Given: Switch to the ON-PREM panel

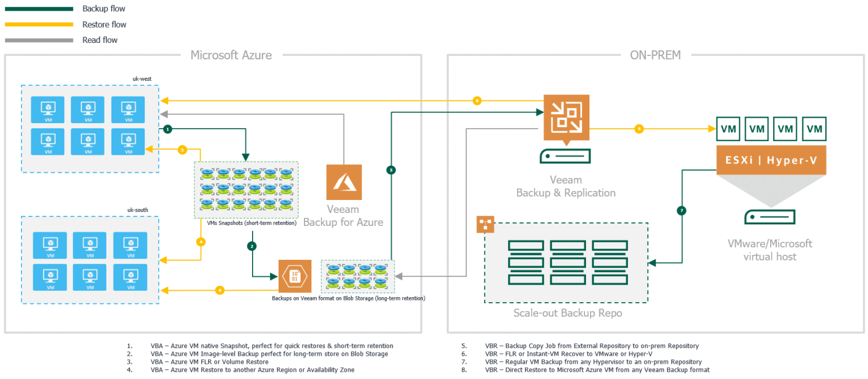Looking at the screenshot, I should pyautogui.click(x=656, y=55).
